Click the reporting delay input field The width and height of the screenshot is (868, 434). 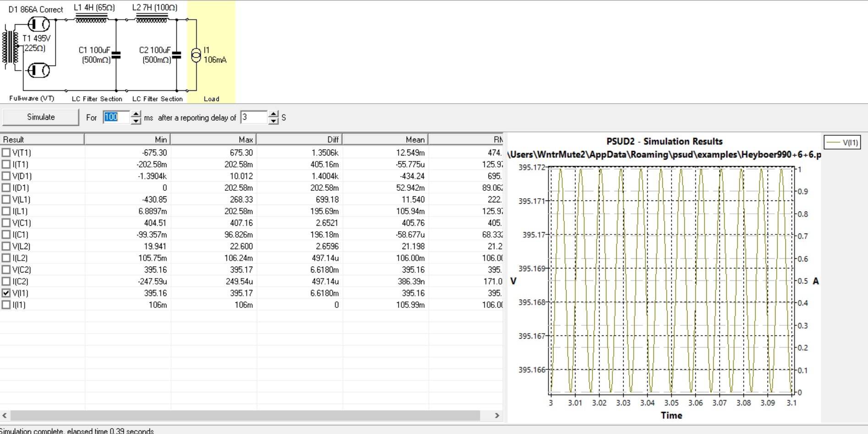click(254, 117)
